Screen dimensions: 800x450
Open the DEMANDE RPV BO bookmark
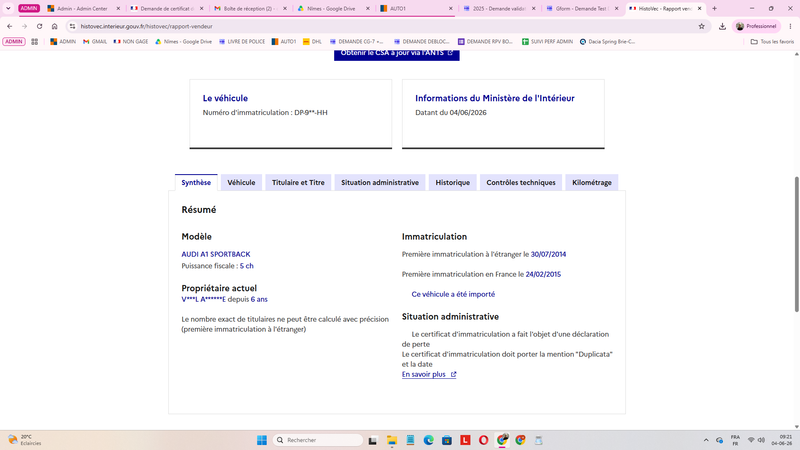click(x=485, y=41)
